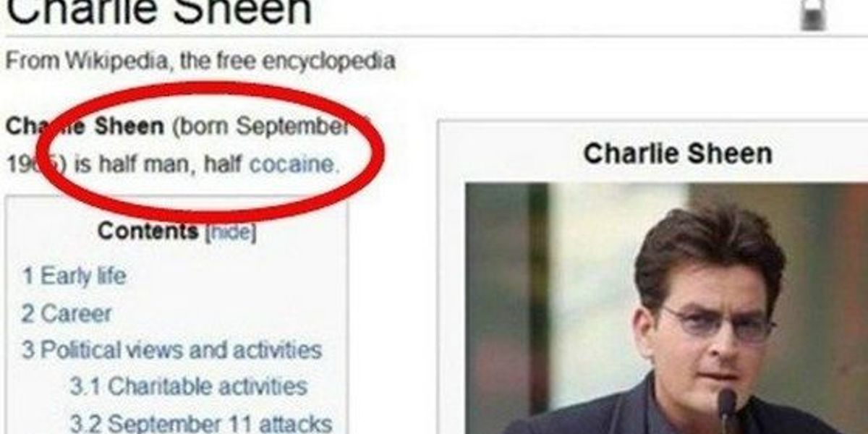Viewport: 868px width, 434px height.
Task: Click the page heading Charlie Sheen
Action: [x=159, y=13]
